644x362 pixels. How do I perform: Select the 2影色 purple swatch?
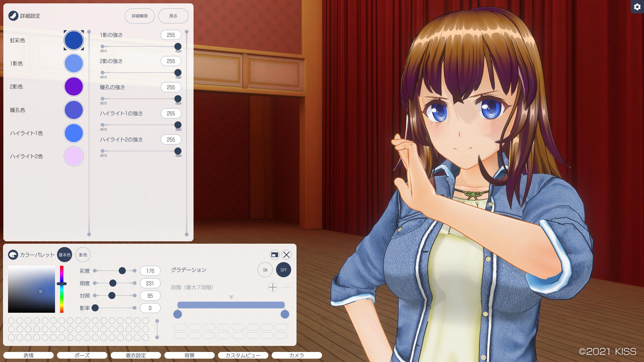click(74, 86)
